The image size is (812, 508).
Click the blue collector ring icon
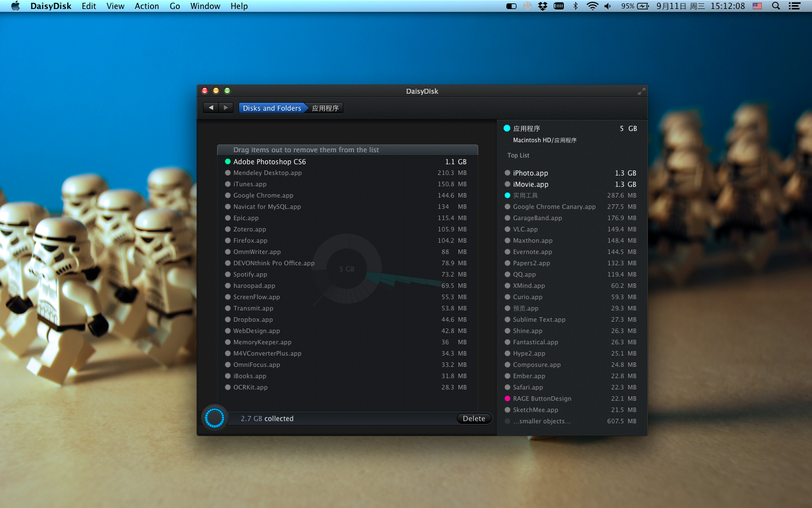click(214, 418)
